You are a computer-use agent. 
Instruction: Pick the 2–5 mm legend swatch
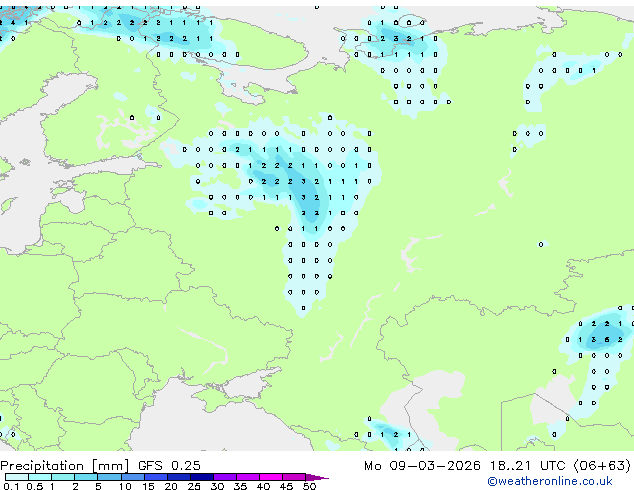tap(86, 477)
